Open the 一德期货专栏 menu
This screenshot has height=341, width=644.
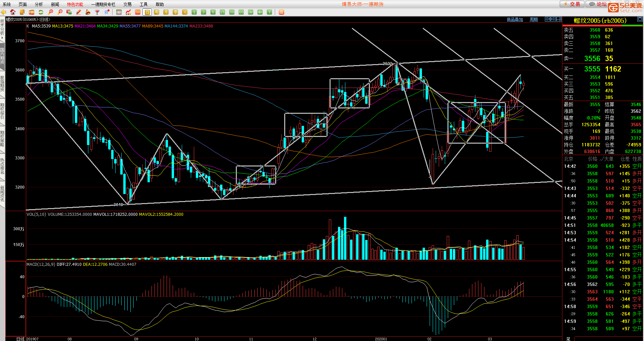tap(103, 4)
